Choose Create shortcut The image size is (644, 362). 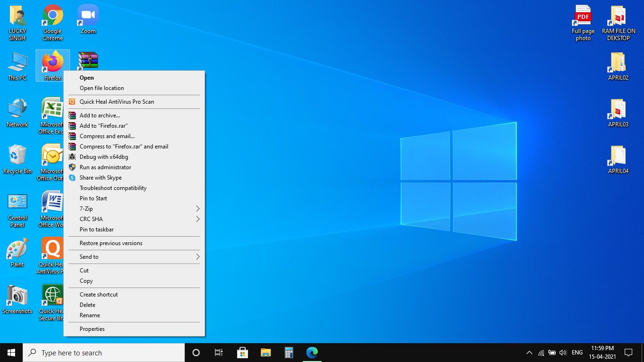pyautogui.click(x=134, y=295)
